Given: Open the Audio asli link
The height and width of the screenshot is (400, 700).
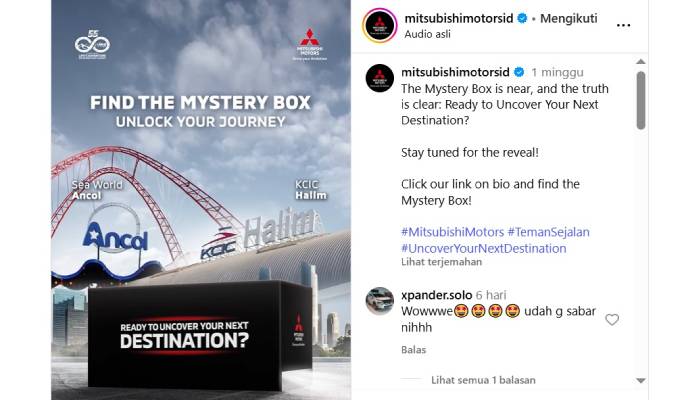Looking at the screenshot, I should (x=427, y=34).
